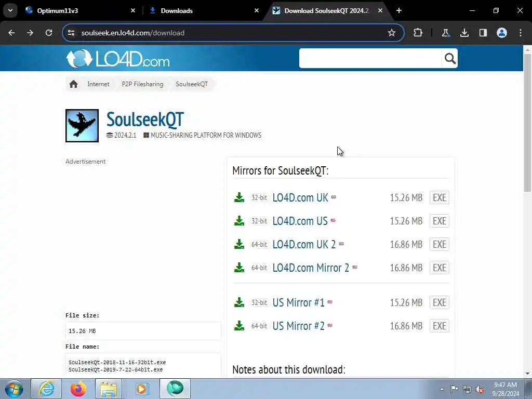The image size is (532, 399).
Task: Open the SoulseekQT breadcrumb link
Action: click(192, 84)
